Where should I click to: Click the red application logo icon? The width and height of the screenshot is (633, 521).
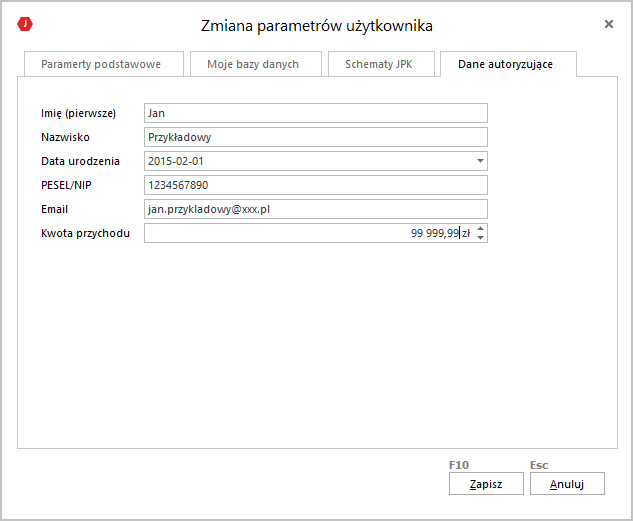point(26,24)
